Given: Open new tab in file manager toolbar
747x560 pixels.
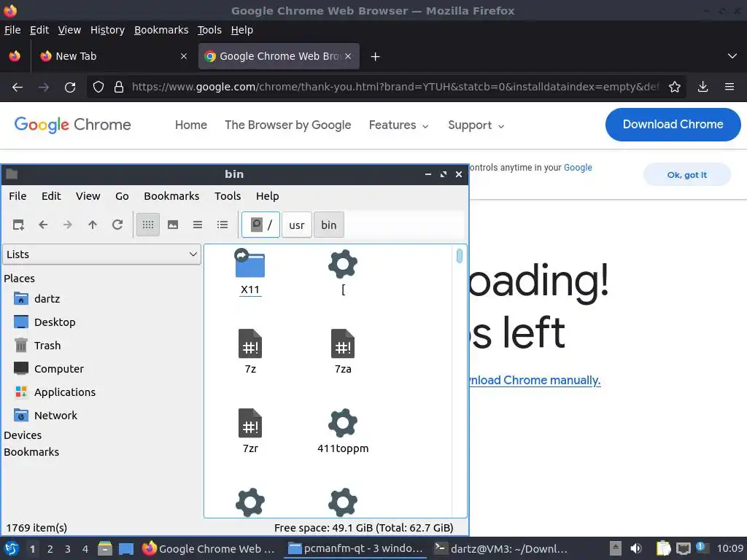Looking at the screenshot, I should coord(18,225).
